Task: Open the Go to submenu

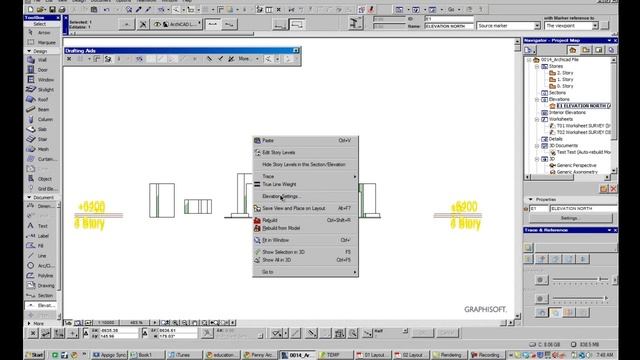Action: (x=305, y=272)
